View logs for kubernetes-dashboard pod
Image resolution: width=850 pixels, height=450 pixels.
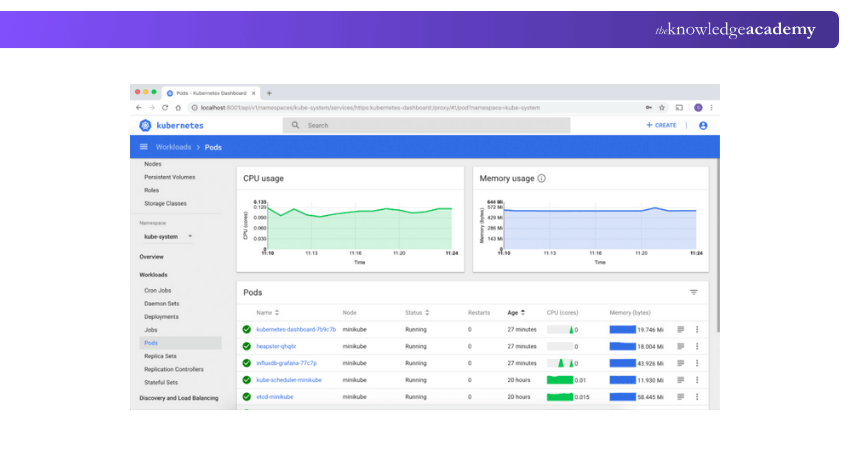click(681, 329)
